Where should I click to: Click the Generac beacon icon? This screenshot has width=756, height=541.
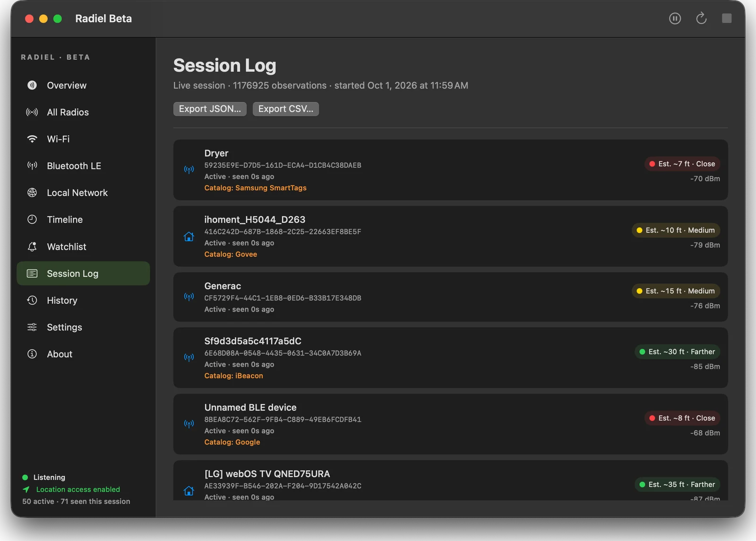point(189,297)
